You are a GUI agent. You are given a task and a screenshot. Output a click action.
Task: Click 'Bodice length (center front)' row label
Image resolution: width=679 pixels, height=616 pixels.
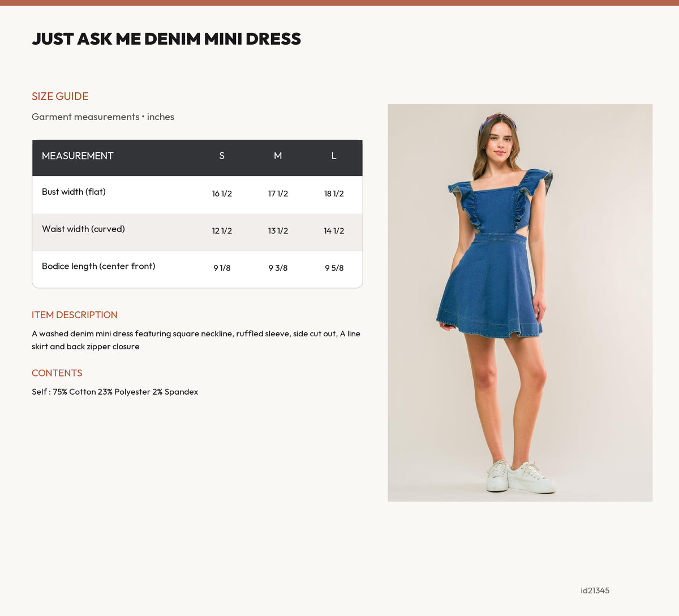pos(98,266)
